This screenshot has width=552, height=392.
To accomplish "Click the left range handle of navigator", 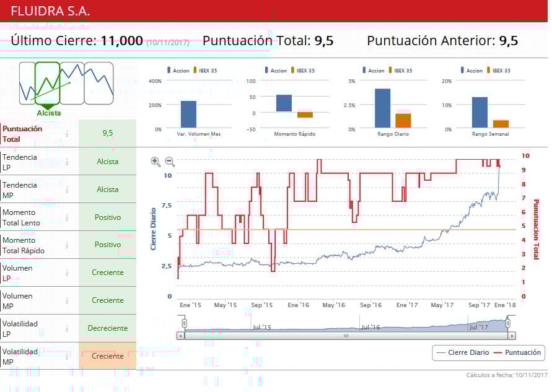I will [184, 323].
